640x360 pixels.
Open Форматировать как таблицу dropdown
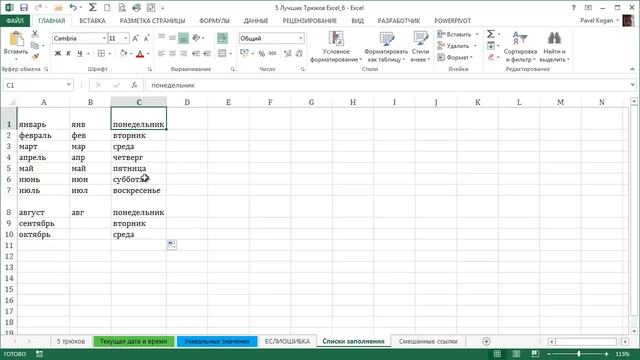386,47
